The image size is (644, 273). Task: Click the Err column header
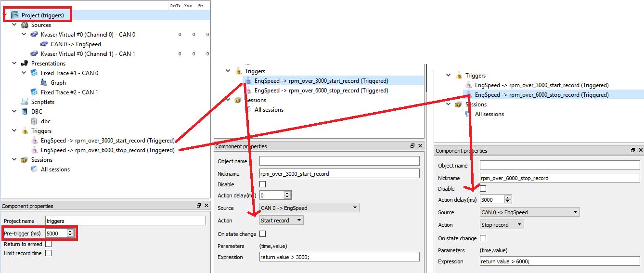pos(201,6)
